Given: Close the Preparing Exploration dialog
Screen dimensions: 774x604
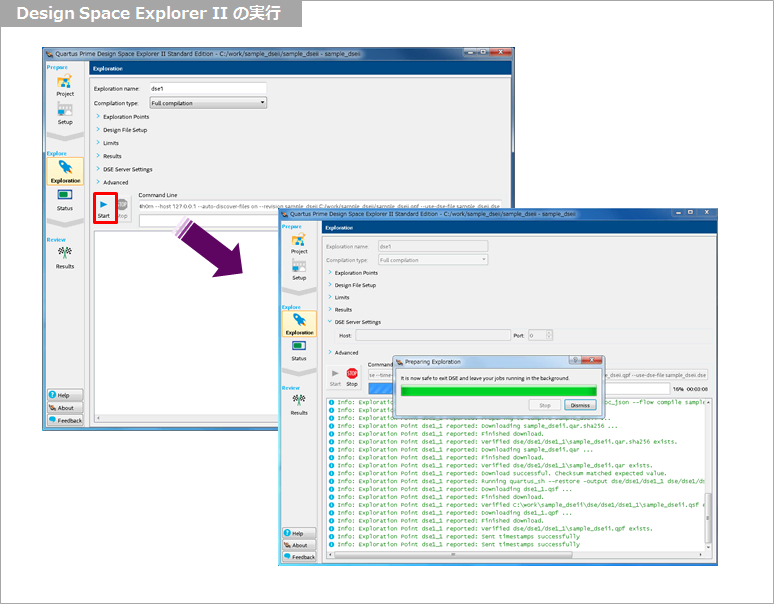Looking at the screenshot, I should tap(592, 360).
